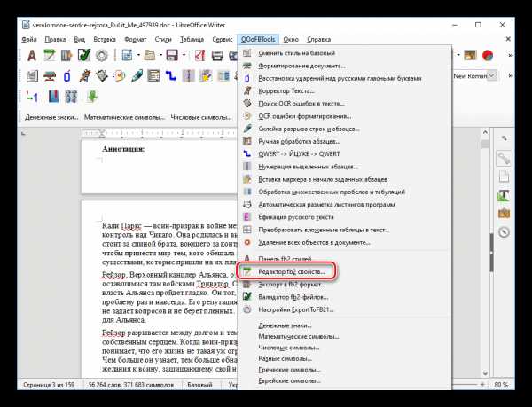Expand the Save dropdown arrow

pyautogui.click(x=184, y=55)
